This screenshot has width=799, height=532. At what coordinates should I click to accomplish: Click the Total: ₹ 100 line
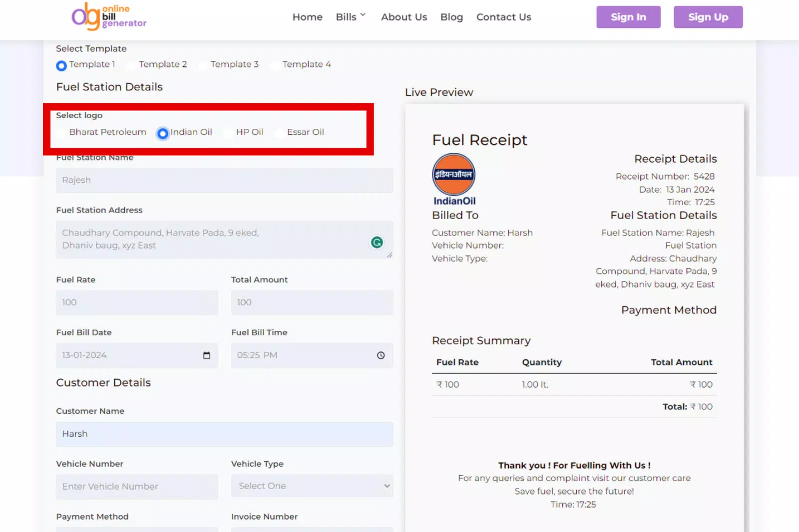[687, 407]
